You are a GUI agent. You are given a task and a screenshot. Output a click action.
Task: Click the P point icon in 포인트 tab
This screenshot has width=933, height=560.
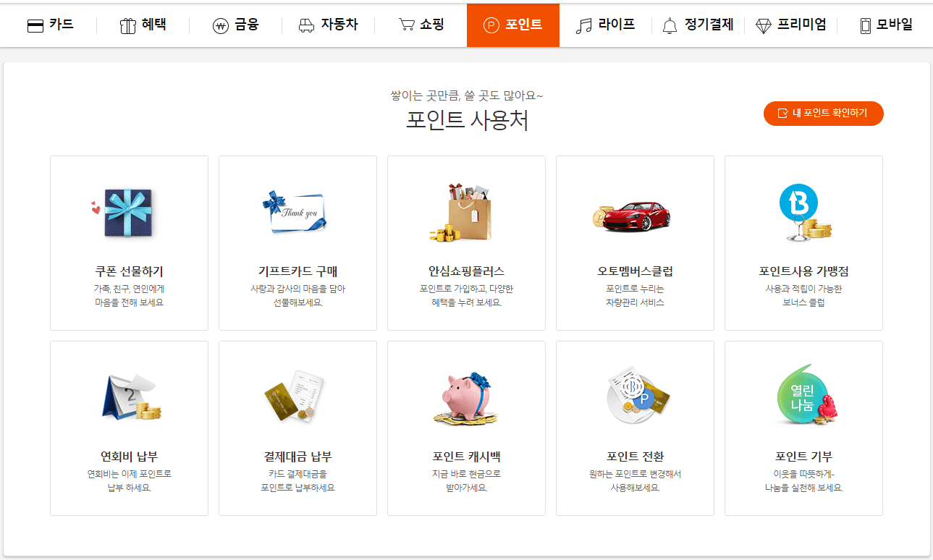coord(493,24)
